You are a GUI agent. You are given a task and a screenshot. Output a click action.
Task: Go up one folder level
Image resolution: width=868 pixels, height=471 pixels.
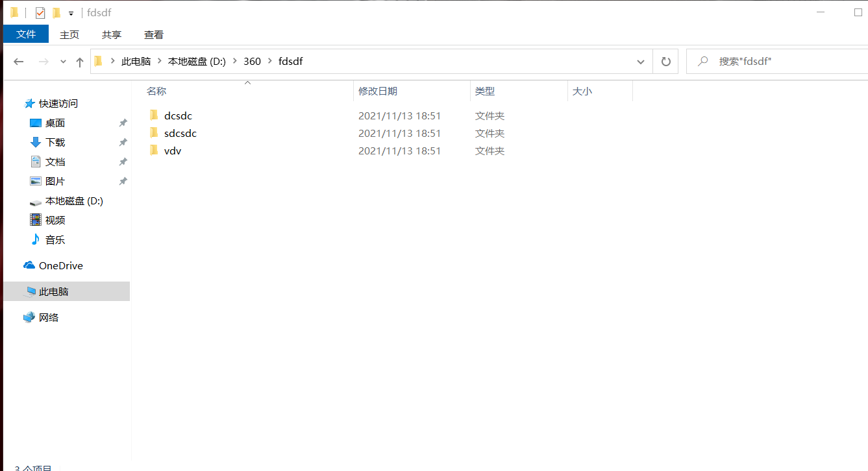(x=80, y=62)
